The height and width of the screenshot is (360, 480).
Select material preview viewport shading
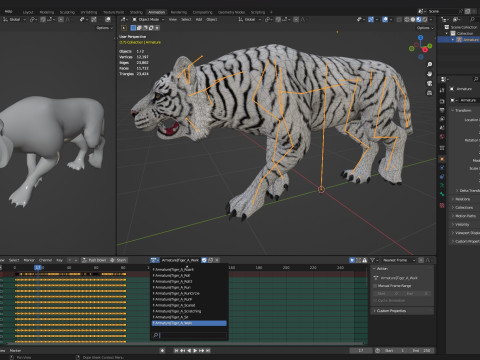419,20
